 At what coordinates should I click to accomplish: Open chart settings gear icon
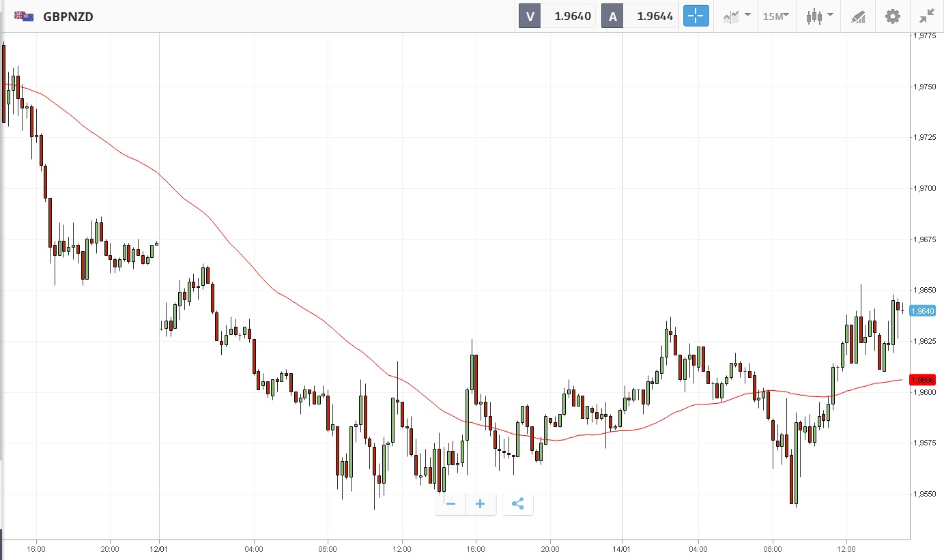pyautogui.click(x=893, y=16)
